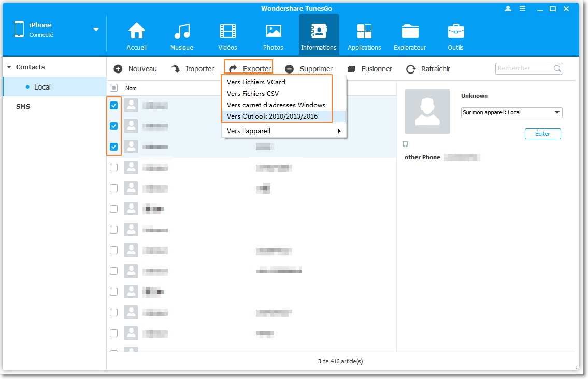Open the Photos tab
Viewport: 588px width, 379px height.
tap(273, 36)
